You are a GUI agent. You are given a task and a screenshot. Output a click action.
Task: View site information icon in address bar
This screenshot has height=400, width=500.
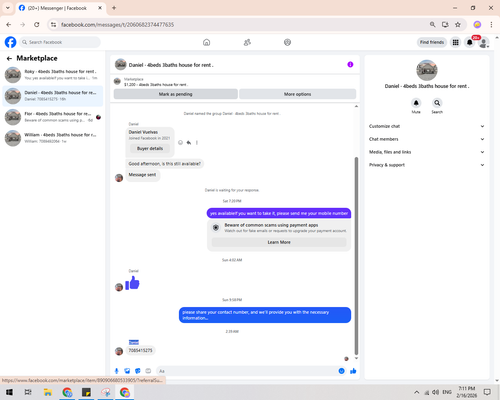point(53,25)
